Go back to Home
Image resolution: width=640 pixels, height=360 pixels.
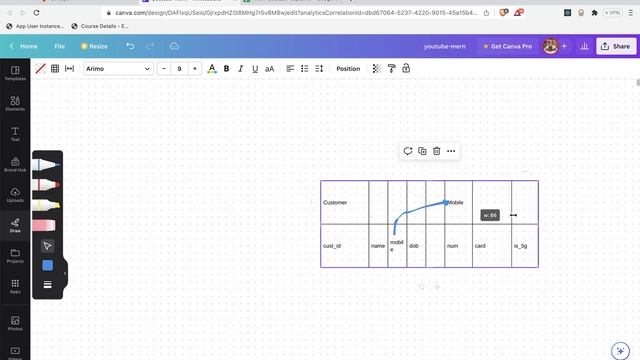(24, 46)
